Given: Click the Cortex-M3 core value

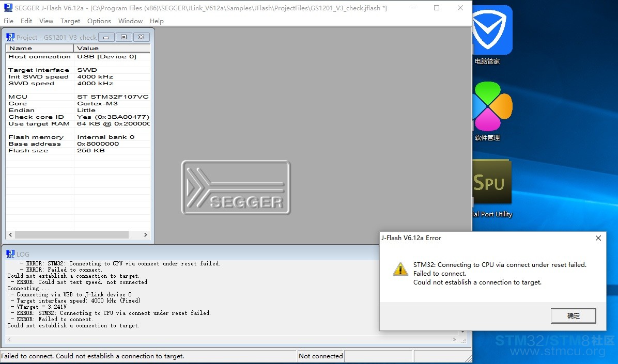Looking at the screenshot, I should click(97, 103).
